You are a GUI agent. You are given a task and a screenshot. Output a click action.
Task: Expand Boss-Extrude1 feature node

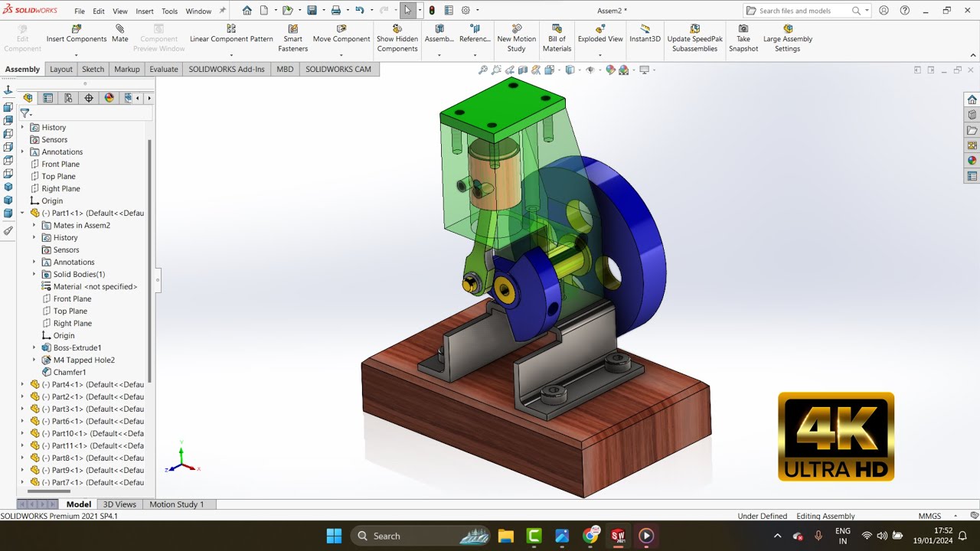click(x=34, y=347)
